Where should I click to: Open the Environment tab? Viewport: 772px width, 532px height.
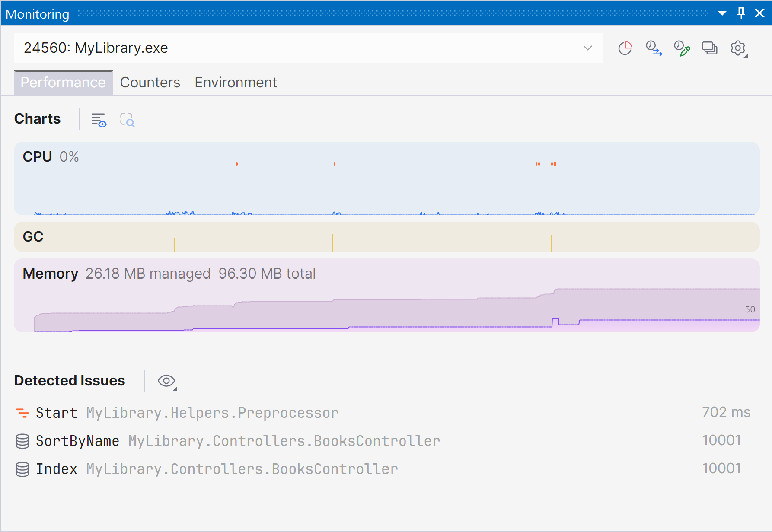click(236, 82)
